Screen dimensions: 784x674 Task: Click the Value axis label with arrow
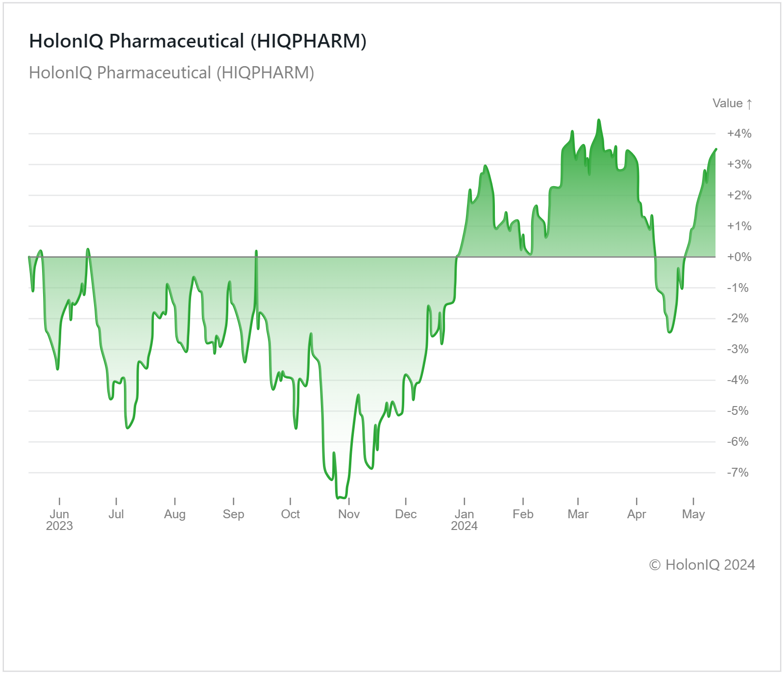coord(732,103)
